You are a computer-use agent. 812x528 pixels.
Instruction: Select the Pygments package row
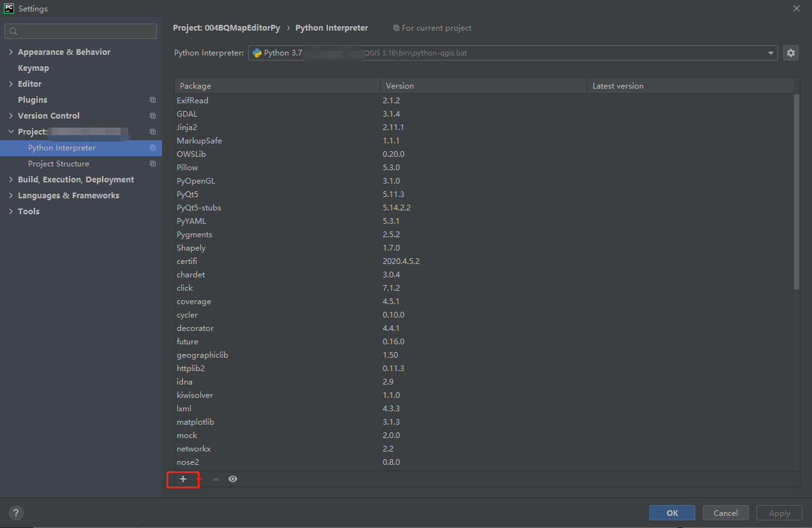click(485, 235)
